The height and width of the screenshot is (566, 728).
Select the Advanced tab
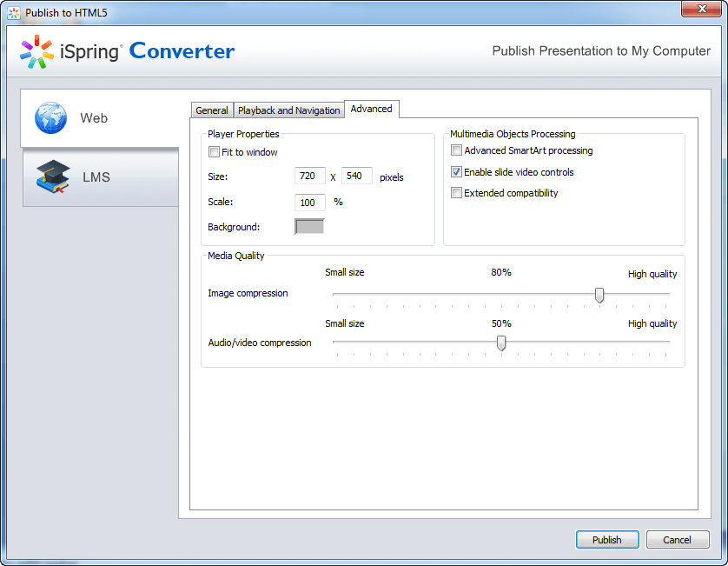371,109
